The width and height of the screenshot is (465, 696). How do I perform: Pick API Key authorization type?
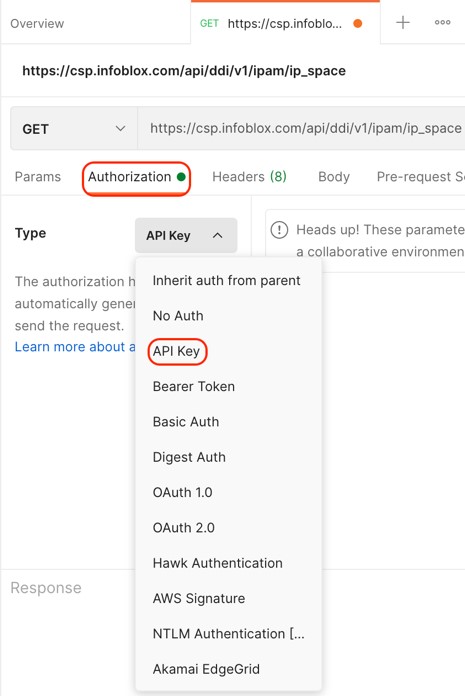[x=177, y=351]
